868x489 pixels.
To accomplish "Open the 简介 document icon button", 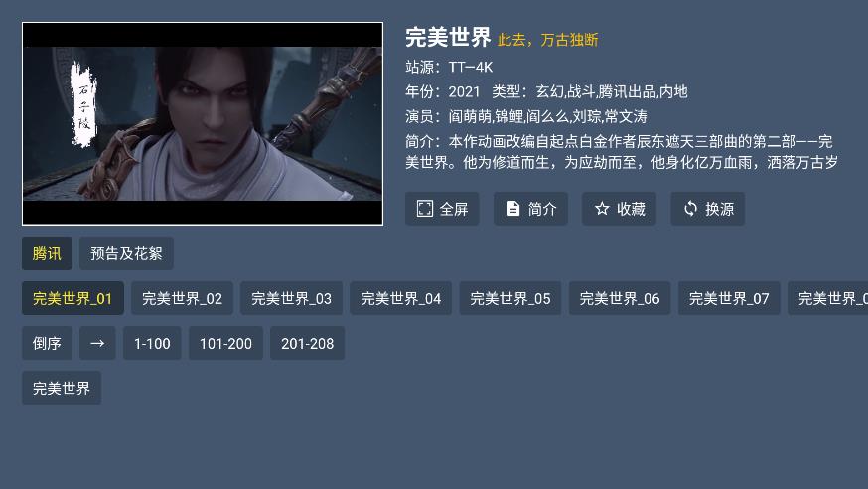I will pos(513,209).
